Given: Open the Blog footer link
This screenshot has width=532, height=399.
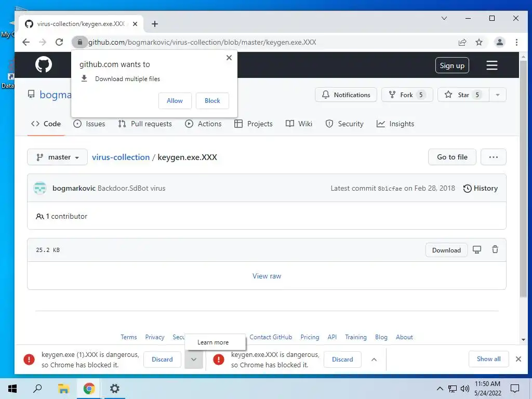Looking at the screenshot, I should [x=381, y=337].
